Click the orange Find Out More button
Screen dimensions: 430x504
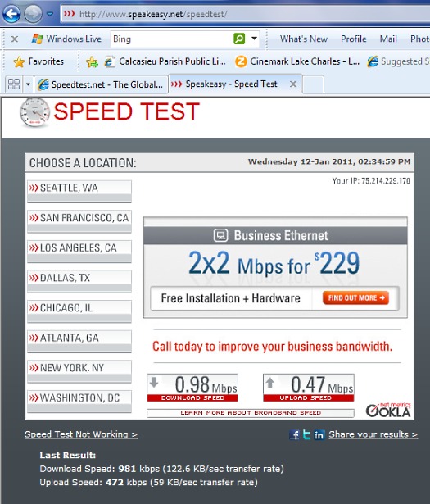coord(355,298)
